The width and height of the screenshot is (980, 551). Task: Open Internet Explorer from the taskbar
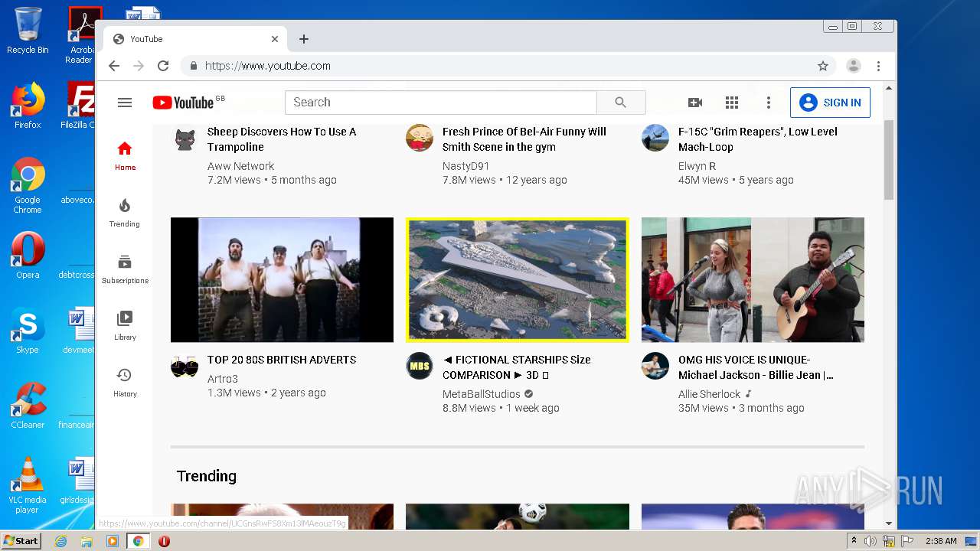(60, 541)
